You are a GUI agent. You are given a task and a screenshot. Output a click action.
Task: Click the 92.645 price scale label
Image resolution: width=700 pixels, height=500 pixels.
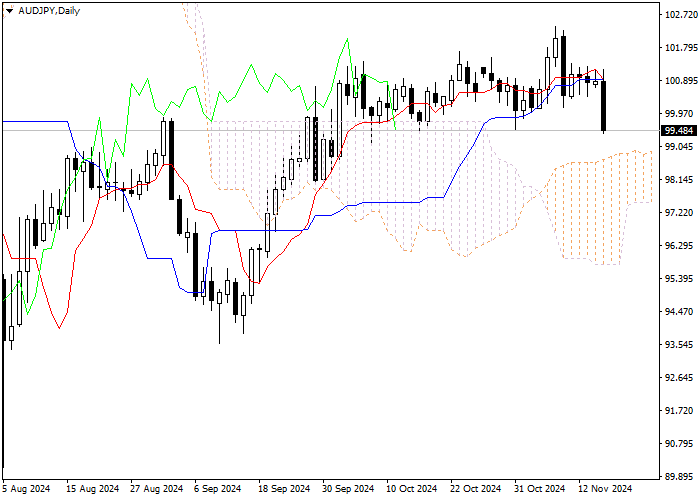(x=681, y=378)
